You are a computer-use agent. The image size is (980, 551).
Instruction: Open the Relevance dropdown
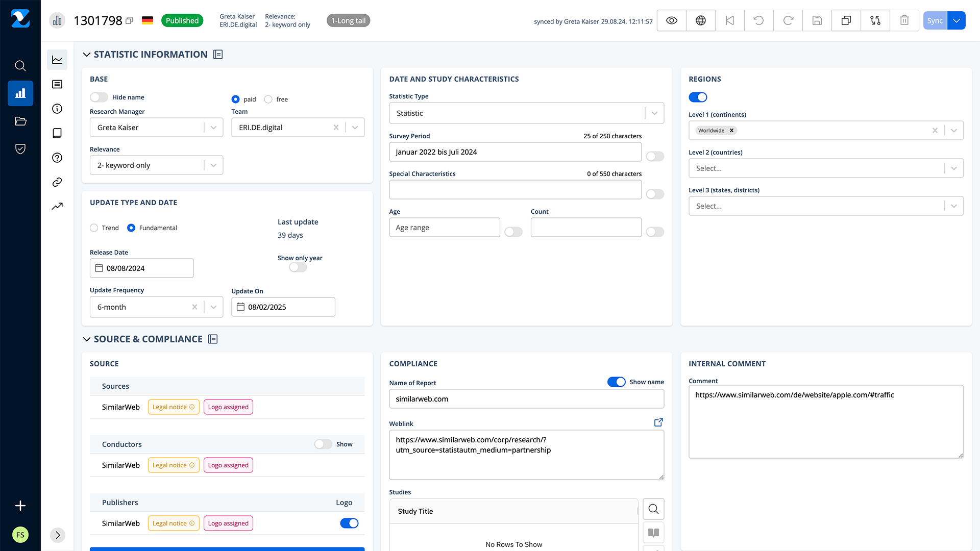pyautogui.click(x=213, y=165)
